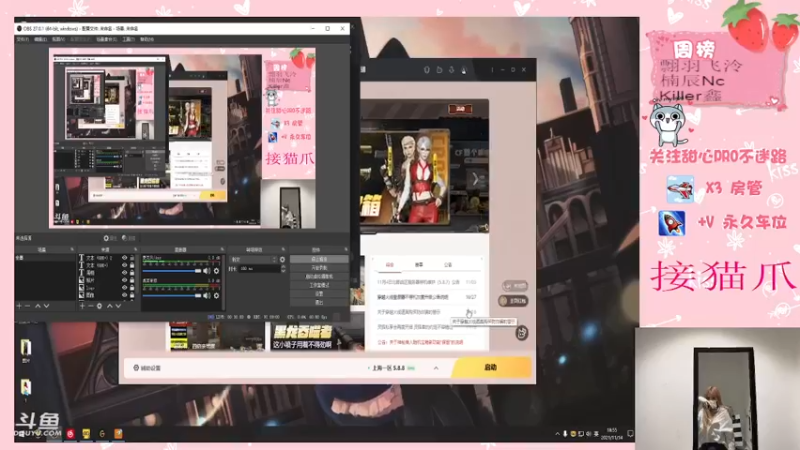The height and width of the screenshot is (450, 800).
Task: Add a new scene in OBS Scenes panel
Action: pos(19,306)
